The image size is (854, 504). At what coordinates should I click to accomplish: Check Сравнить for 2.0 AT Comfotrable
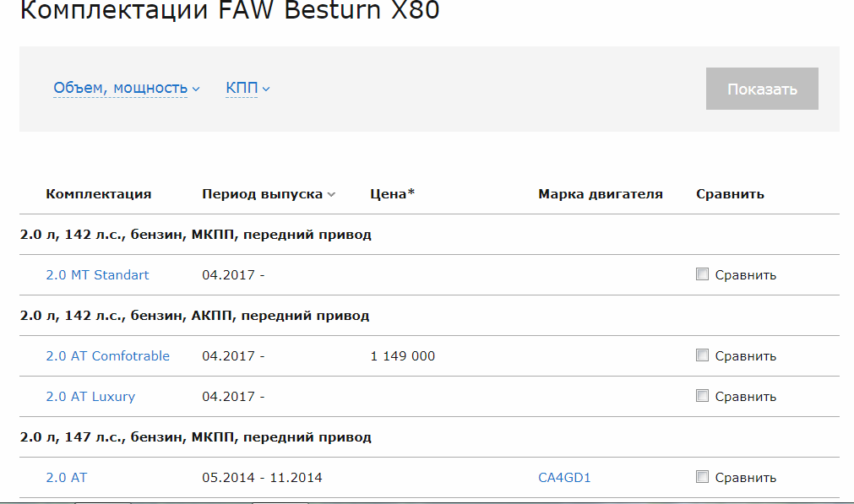tap(702, 355)
